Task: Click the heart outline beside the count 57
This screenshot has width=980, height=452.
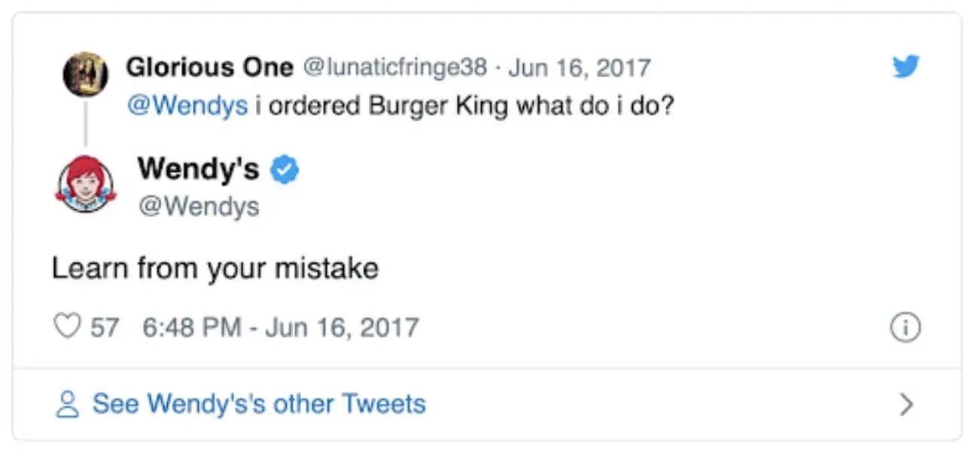Action: [67, 325]
